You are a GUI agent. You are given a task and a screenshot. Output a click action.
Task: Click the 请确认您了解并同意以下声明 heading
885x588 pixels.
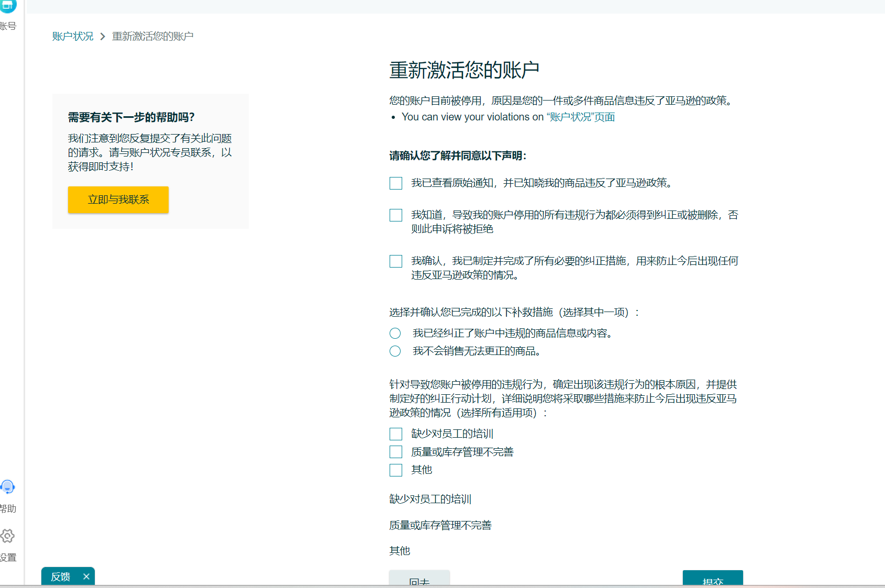458,156
